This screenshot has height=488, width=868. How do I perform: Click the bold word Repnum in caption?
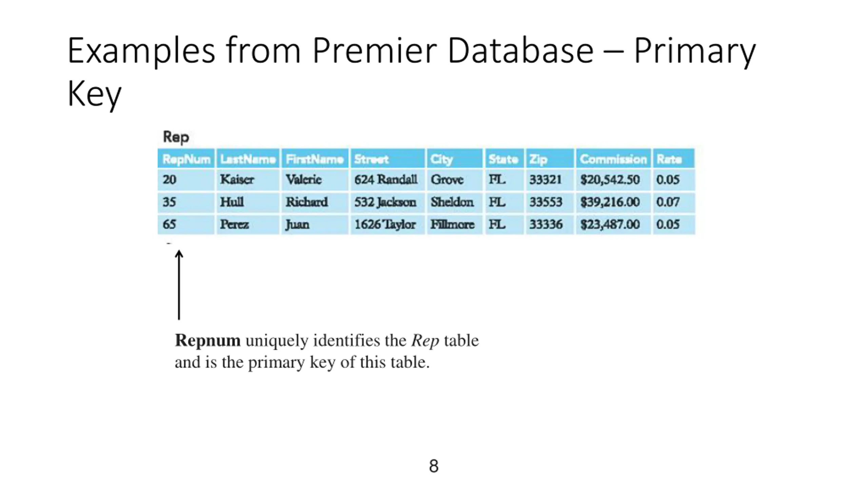click(208, 340)
